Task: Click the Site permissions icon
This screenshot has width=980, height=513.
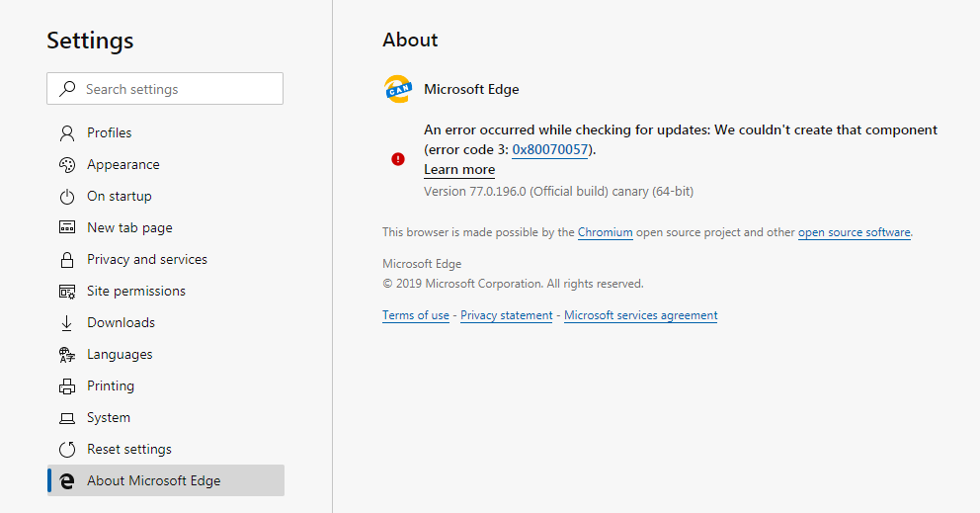Action: point(67,291)
